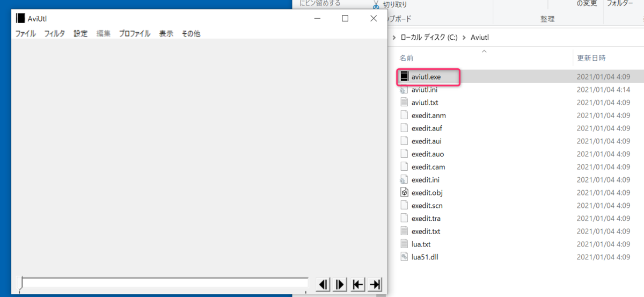Click the exedit.tra file icon
Viewport: 644px width, 297px height.
click(x=405, y=219)
